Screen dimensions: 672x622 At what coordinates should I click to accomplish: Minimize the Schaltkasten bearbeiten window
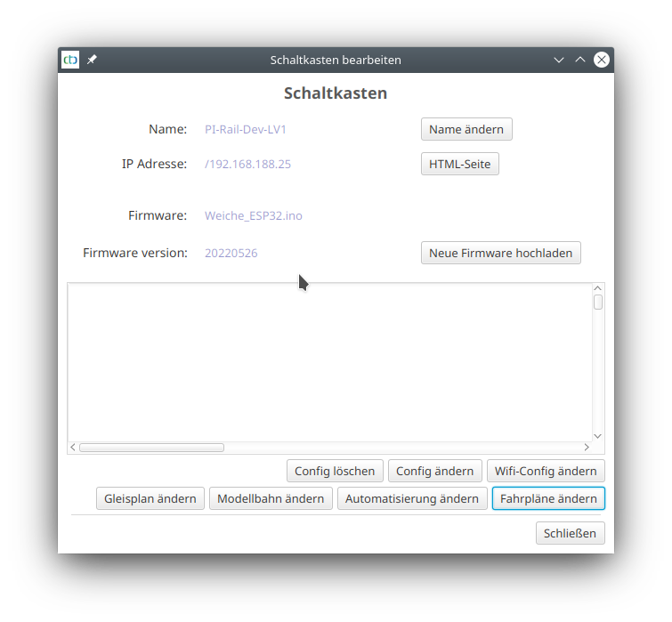[559, 60]
